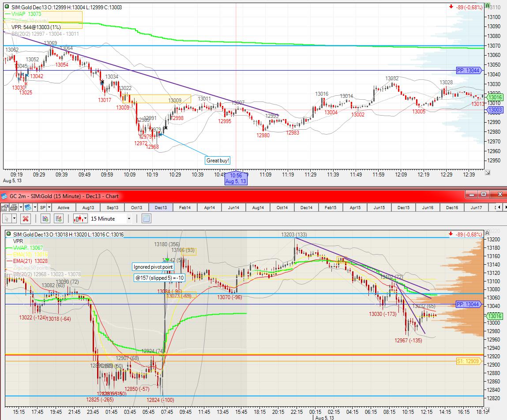Switch to the Feb14 contract tab
The image size is (507, 420).
(185, 208)
